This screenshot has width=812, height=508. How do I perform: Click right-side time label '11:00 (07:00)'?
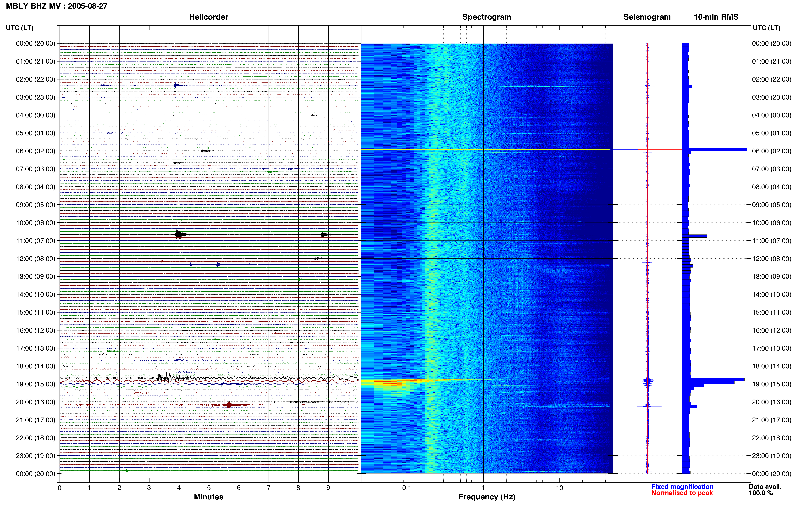click(772, 240)
